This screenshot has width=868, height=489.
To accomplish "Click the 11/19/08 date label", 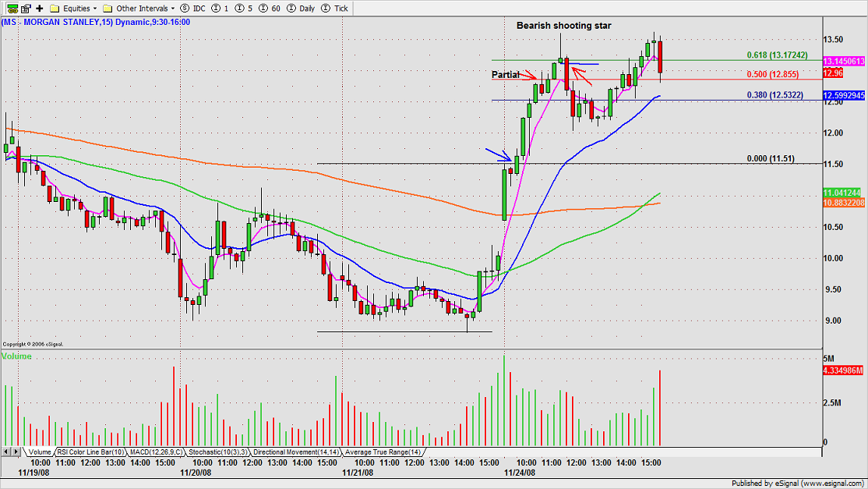I will (34, 473).
